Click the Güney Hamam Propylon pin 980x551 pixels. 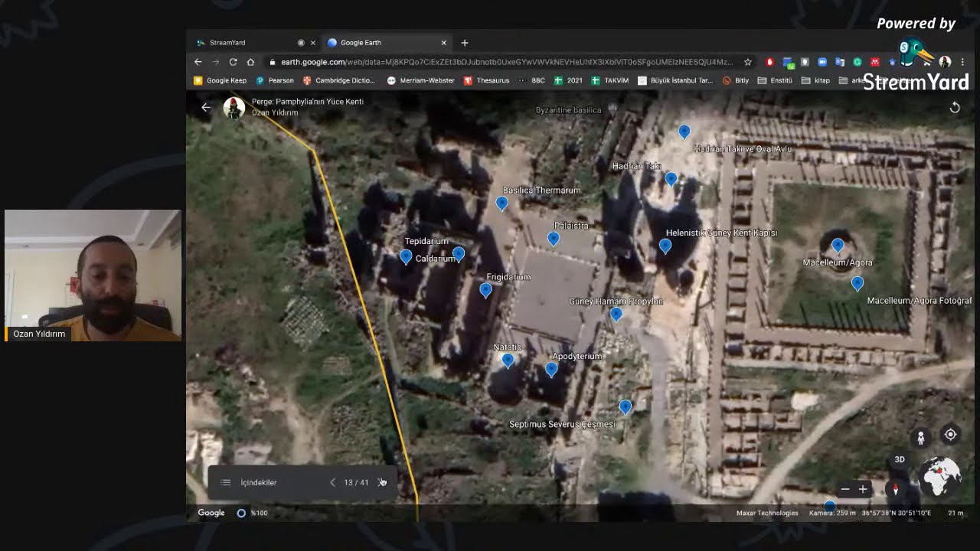click(616, 314)
